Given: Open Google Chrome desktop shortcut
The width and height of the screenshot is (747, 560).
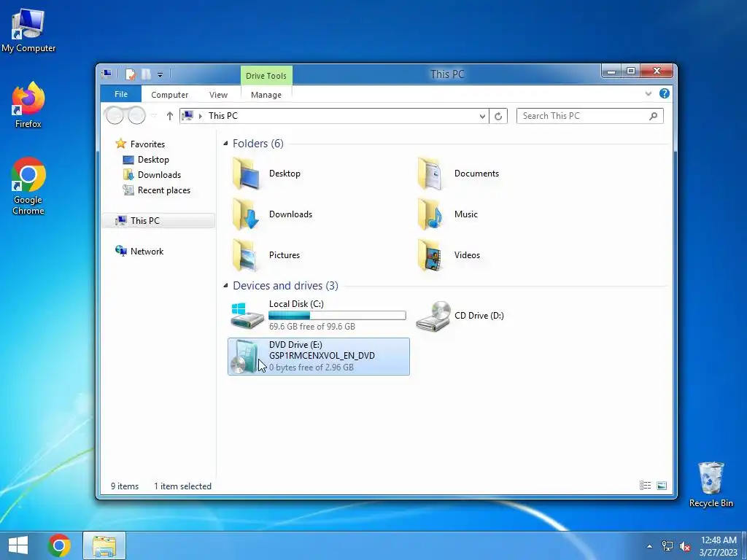Looking at the screenshot, I should [28, 186].
